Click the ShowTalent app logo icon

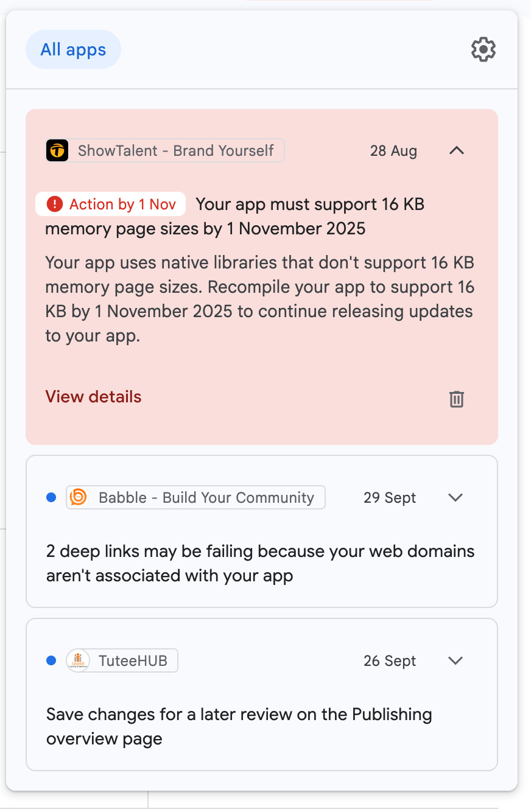[57, 151]
